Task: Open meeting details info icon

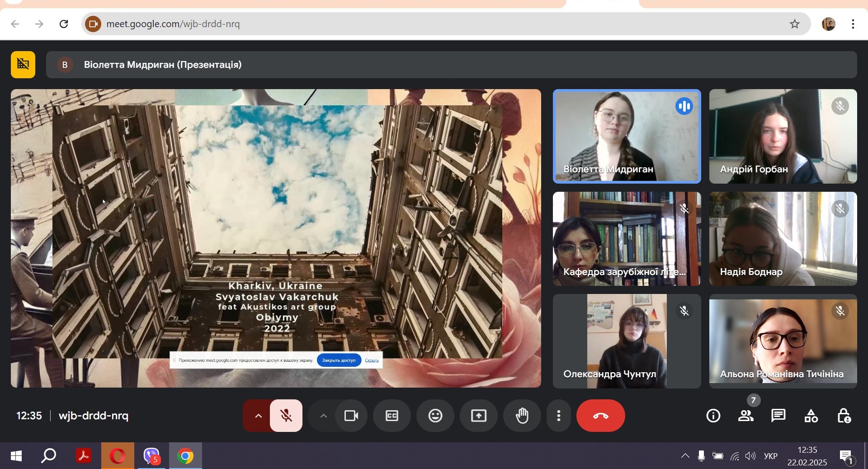Action: (713, 416)
